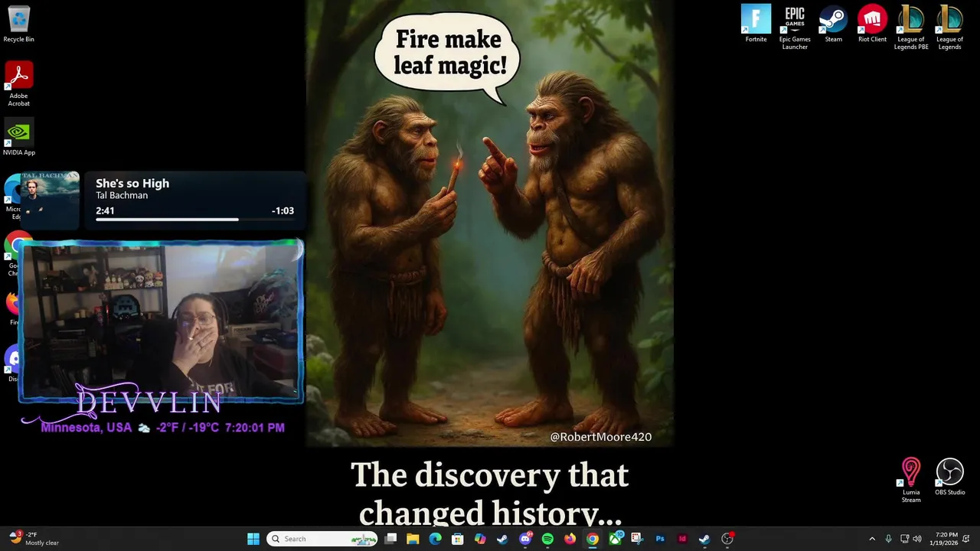Select the League of Legends PBE shortcut
Screen dimensions: 980x551
[x=911, y=28]
